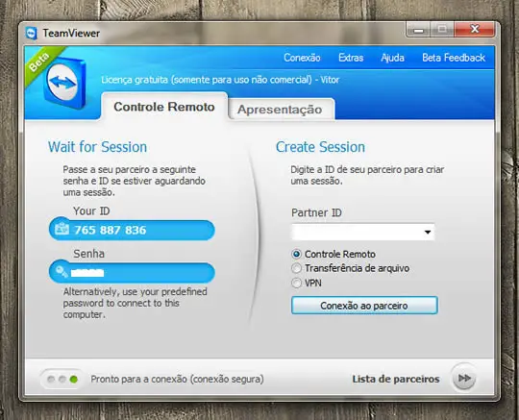Select the VPN radio option
The height and width of the screenshot is (420, 519).
tap(296, 283)
